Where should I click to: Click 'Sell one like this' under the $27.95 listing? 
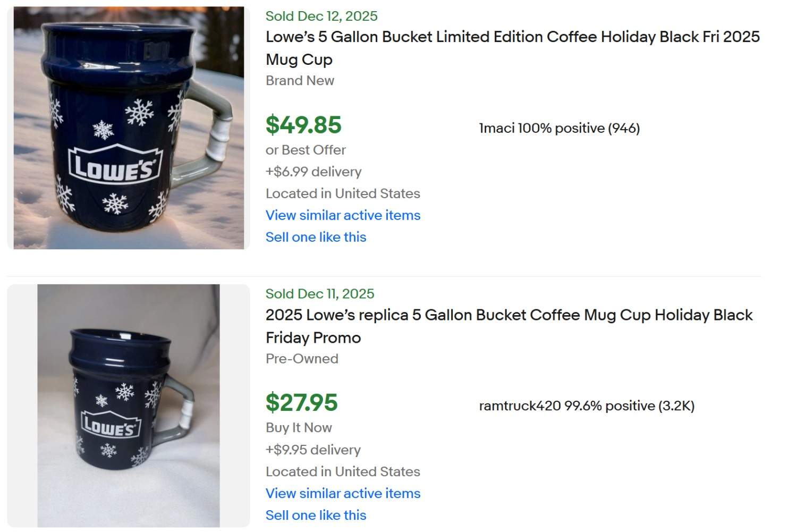click(316, 515)
